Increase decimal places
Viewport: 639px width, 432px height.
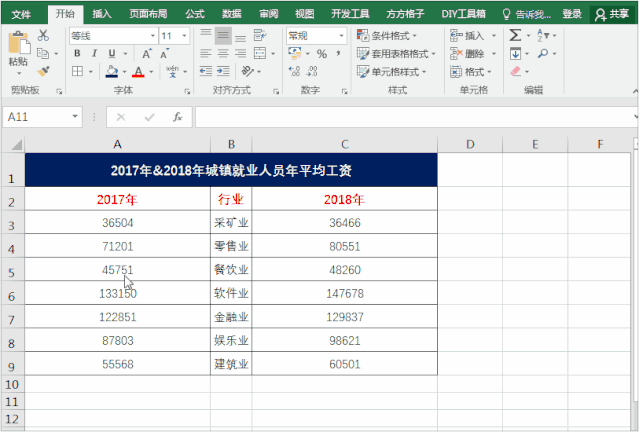(x=295, y=71)
